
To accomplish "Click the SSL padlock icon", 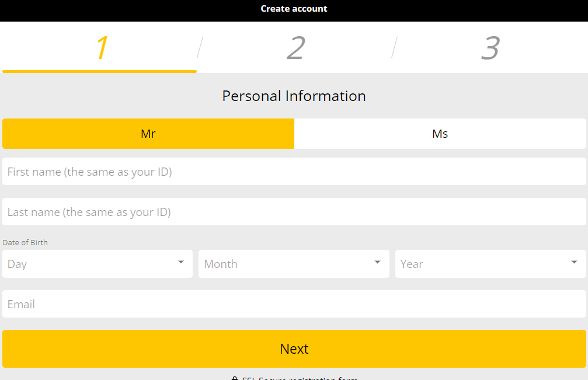I will pos(235,378).
